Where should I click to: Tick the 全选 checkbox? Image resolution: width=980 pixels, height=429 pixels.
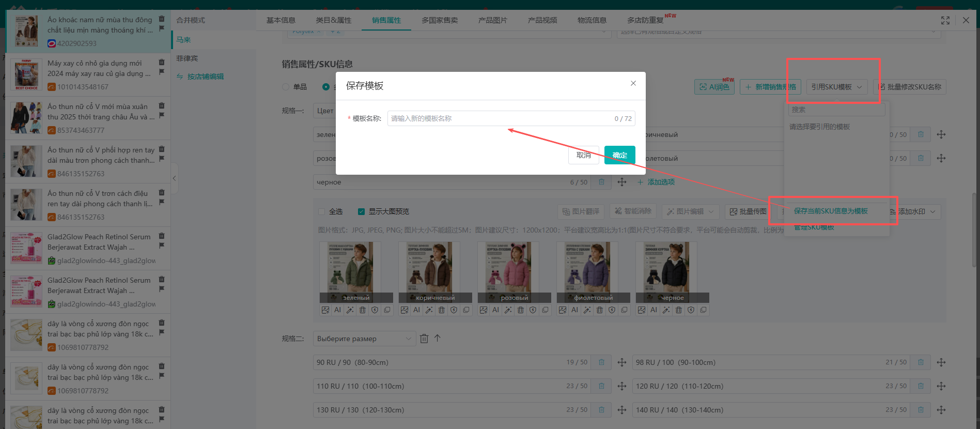322,211
